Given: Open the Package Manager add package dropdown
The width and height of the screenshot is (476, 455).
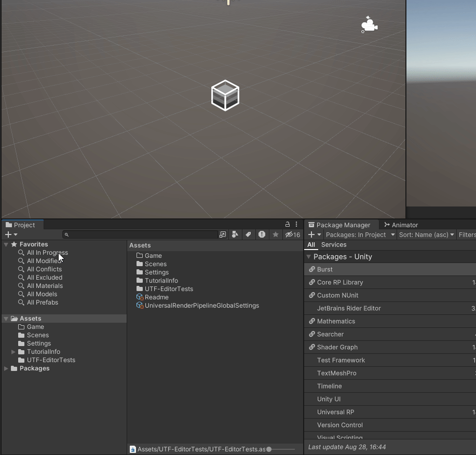Looking at the screenshot, I should [315, 235].
